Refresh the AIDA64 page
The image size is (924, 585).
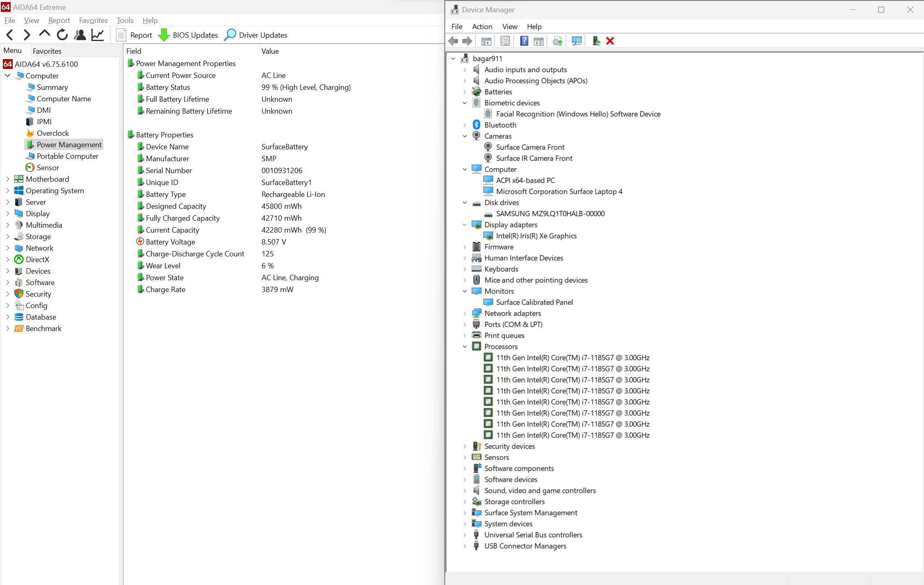62,35
